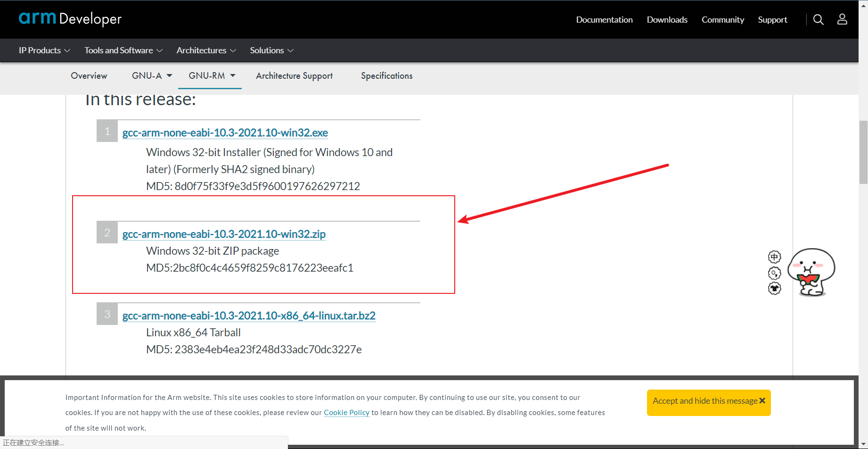Screen dimensions: 868x449
Task: Download gcc-arm-none-eabi-10.3-2021.10-win32.exe
Action: 225,133
